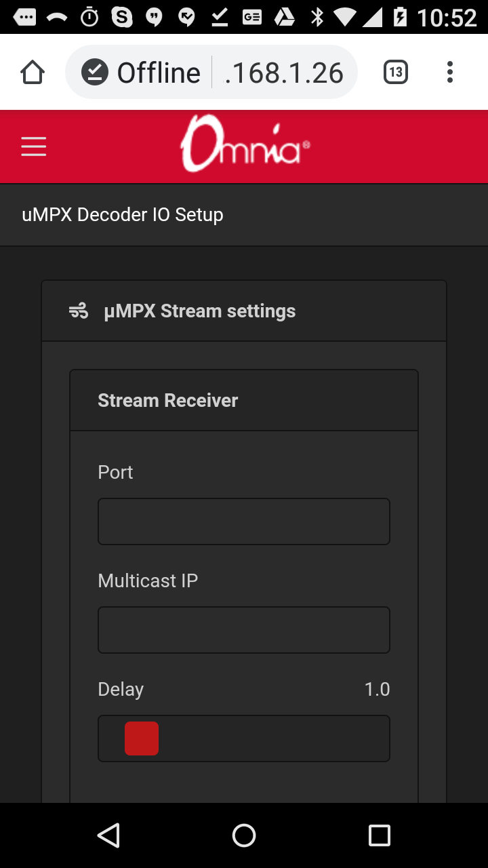Open the browser overflow three-dot menu

(449, 71)
